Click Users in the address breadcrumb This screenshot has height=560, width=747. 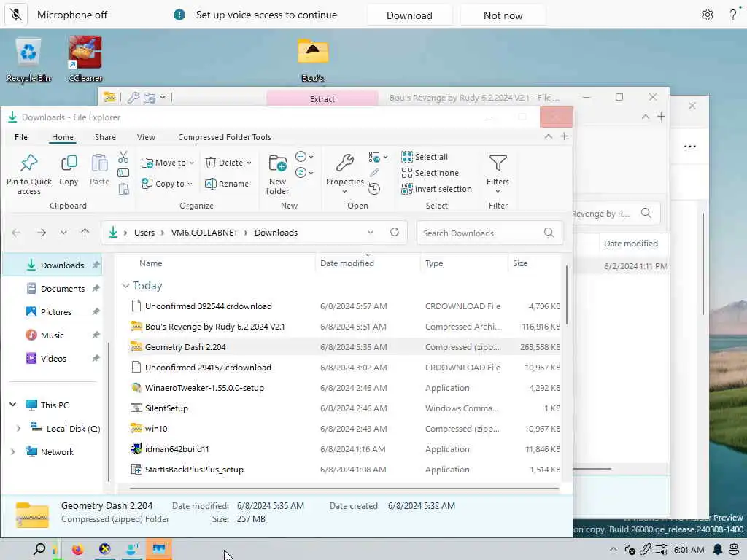(144, 233)
